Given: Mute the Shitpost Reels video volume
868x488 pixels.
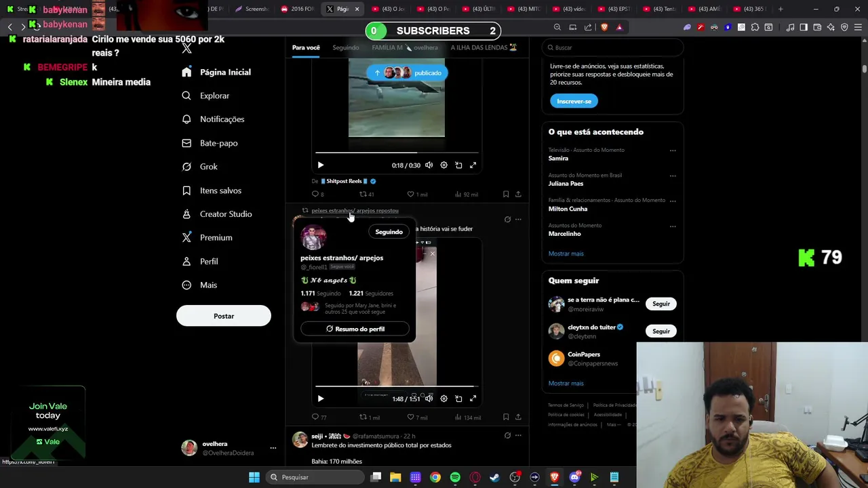Looking at the screenshot, I should click(429, 165).
